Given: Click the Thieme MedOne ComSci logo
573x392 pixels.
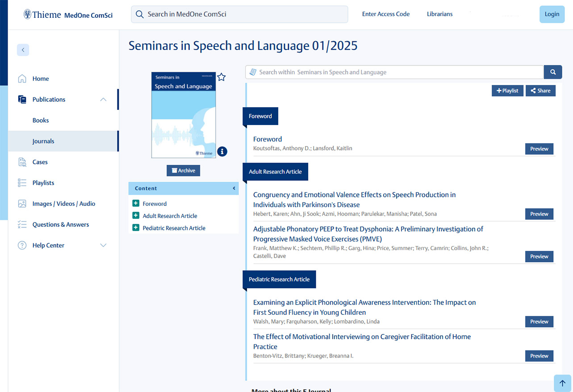Looking at the screenshot, I should click(x=67, y=14).
